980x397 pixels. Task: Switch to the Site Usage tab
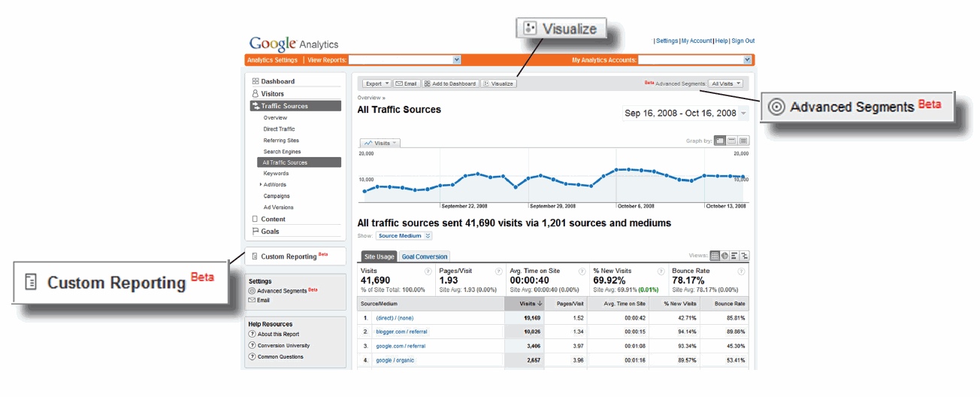pos(378,256)
